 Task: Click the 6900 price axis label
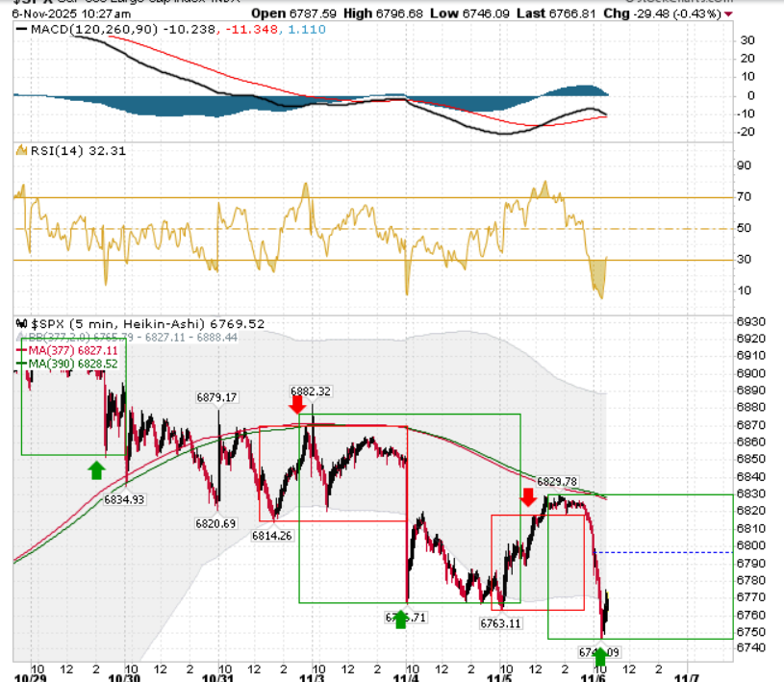(x=751, y=373)
